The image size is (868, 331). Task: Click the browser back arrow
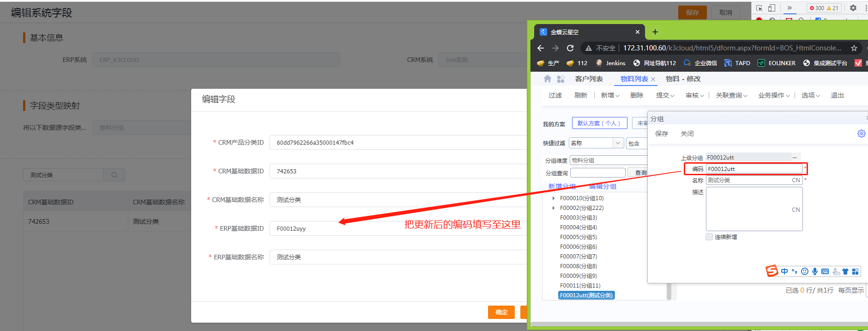point(541,48)
